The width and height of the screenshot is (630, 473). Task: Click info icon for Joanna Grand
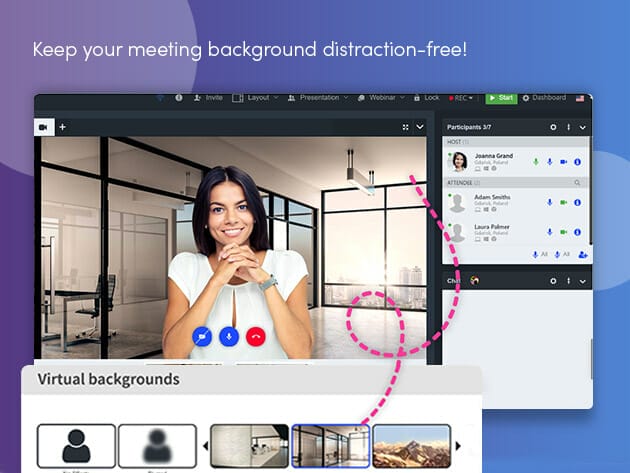click(578, 162)
